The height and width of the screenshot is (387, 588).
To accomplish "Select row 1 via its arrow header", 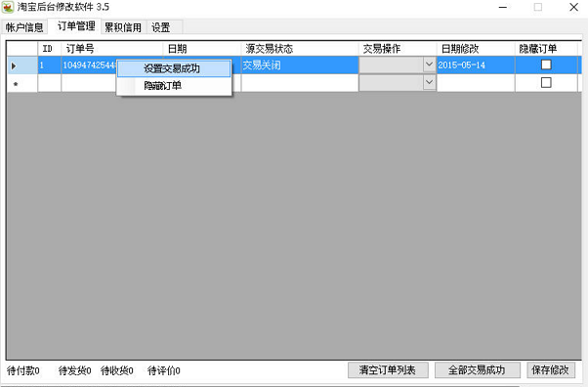I will pyautogui.click(x=22, y=65).
